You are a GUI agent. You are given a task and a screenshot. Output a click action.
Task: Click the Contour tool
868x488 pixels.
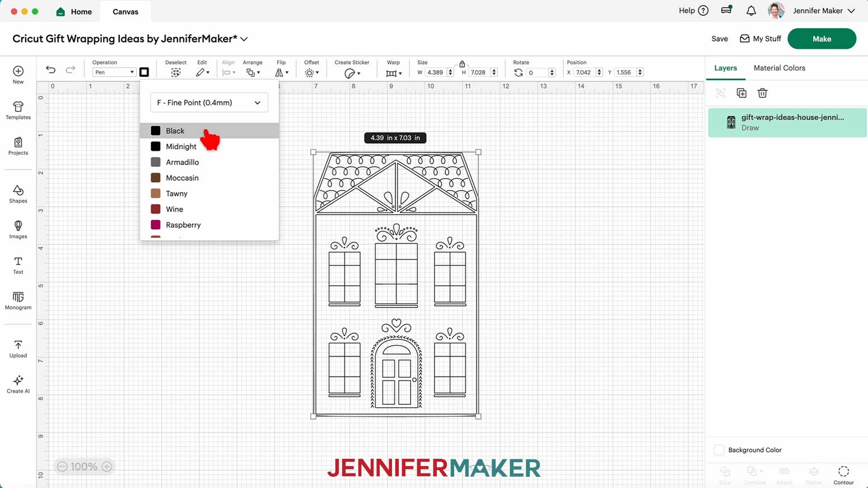[843, 475]
